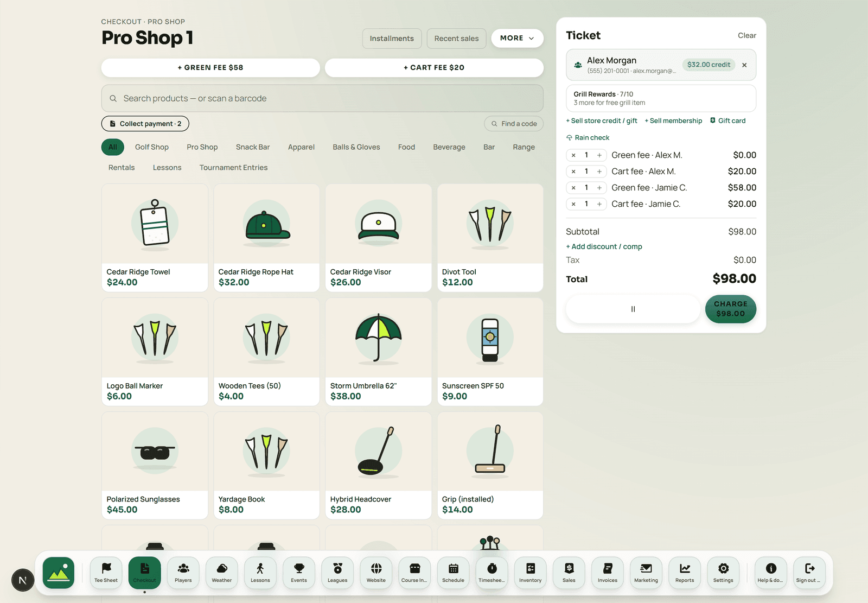The height and width of the screenshot is (603, 868).
Task: Open Sales in the dock
Action: [569, 573]
